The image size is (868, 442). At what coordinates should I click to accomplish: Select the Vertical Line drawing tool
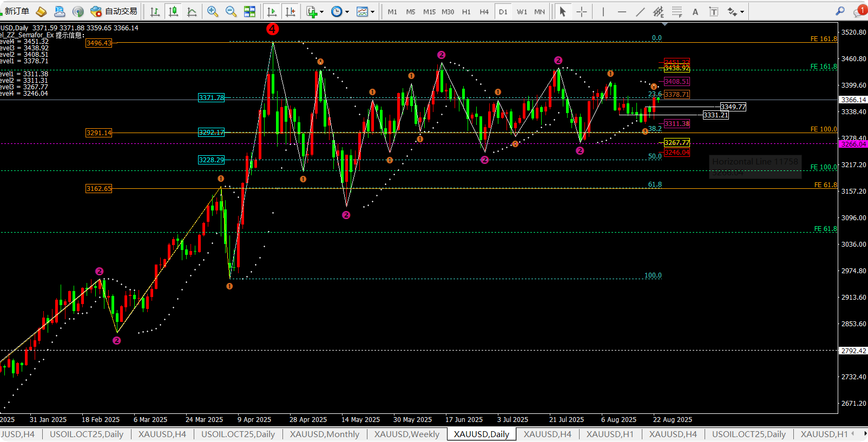coord(603,11)
